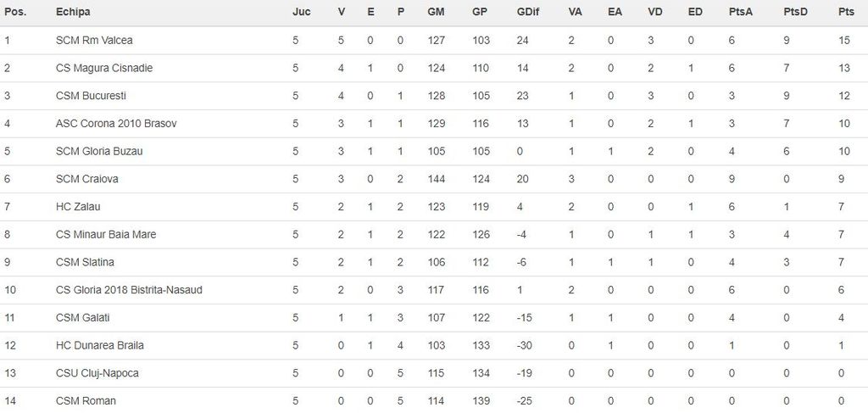Select the GM column header
The width and height of the screenshot is (868, 413).
pos(437,12)
